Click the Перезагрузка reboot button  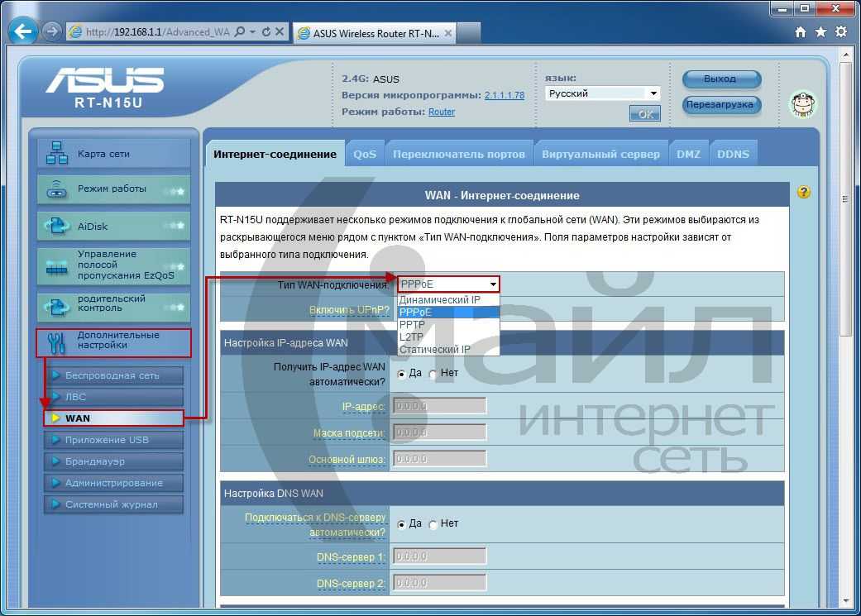pyautogui.click(x=721, y=105)
